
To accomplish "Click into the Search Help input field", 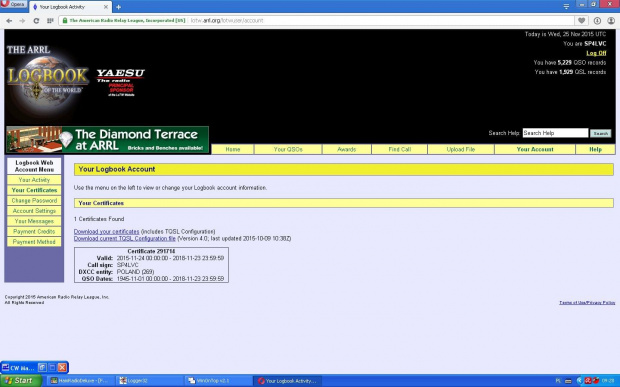I will [x=555, y=133].
